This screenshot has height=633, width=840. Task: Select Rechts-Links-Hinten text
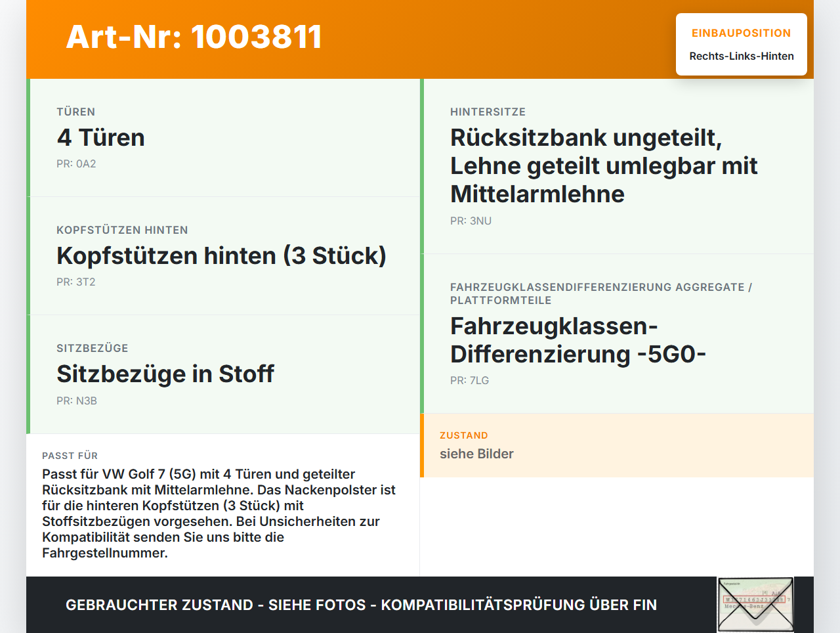742,56
